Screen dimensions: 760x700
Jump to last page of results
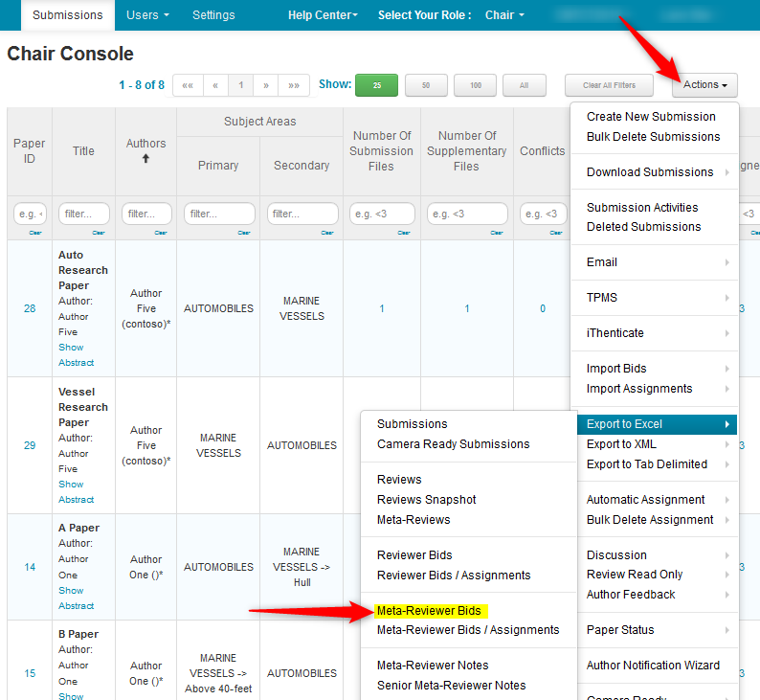coord(294,85)
